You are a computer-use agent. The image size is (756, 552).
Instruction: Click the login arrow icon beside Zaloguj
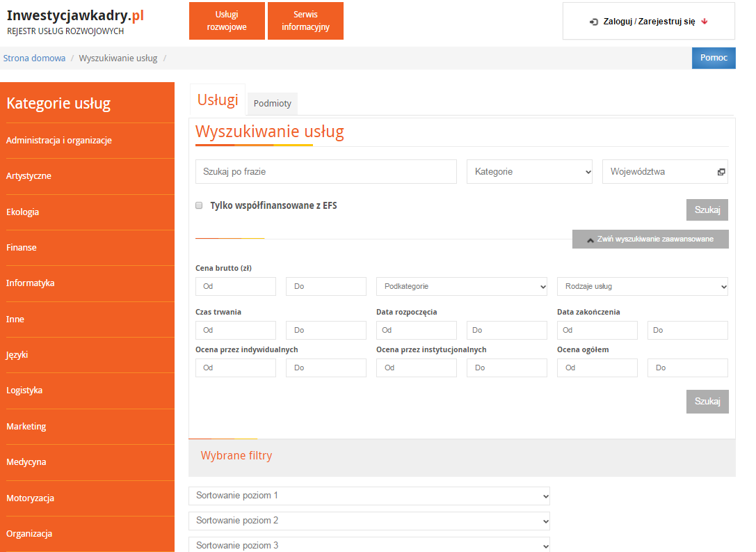593,22
